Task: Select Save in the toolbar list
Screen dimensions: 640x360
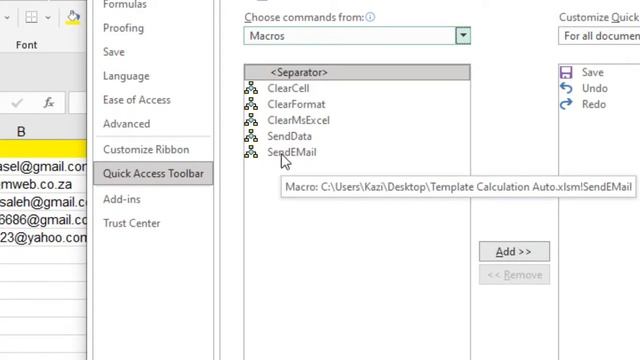Action: click(x=593, y=72)
